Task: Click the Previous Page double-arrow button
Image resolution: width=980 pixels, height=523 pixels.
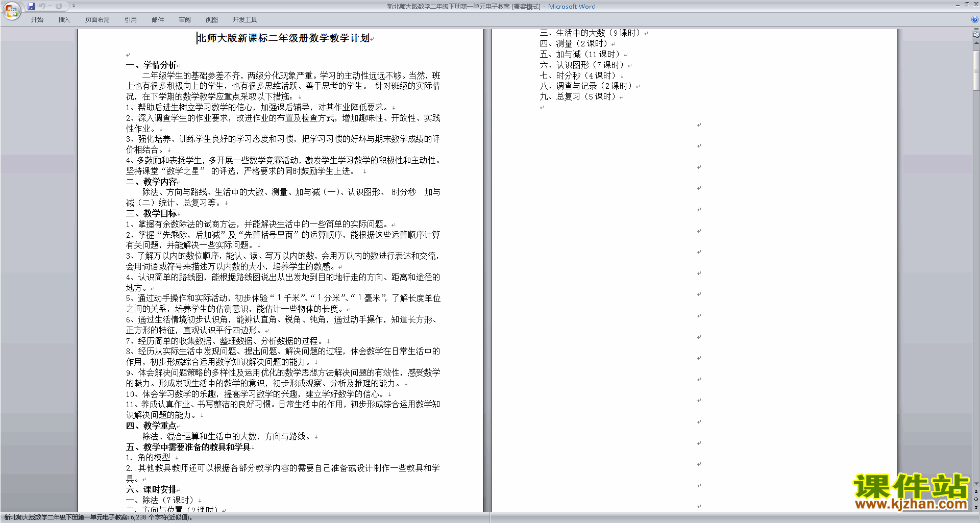Action: tap(976, 491)
